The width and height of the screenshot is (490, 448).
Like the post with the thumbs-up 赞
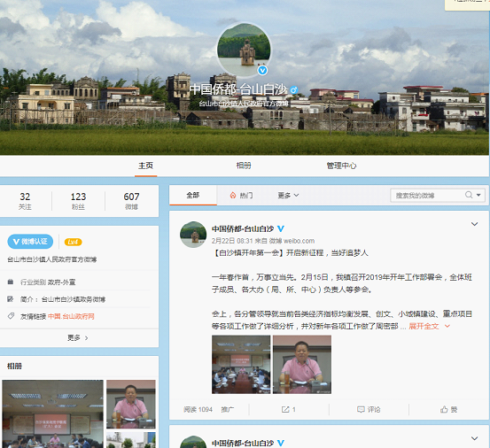[x=448, y=410]
